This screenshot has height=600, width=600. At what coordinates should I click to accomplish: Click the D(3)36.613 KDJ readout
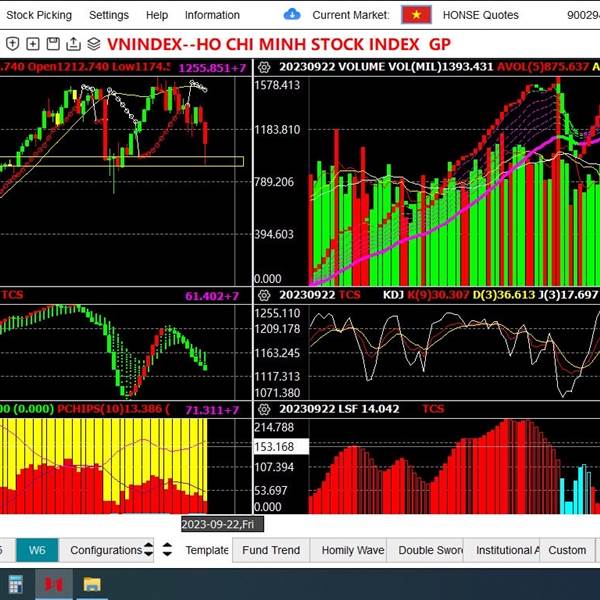click(504, 295)
